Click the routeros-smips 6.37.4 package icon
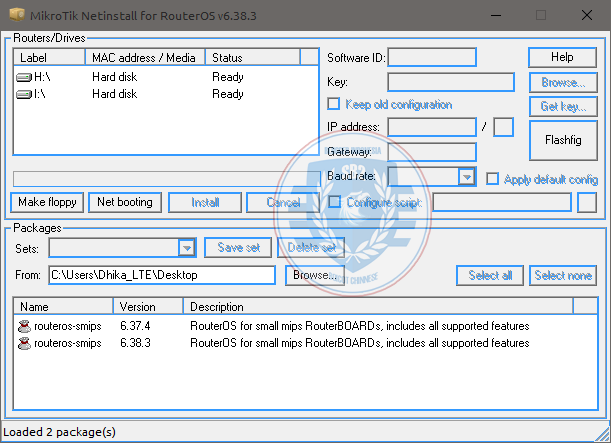611x443 pixels. pos(24,326)
